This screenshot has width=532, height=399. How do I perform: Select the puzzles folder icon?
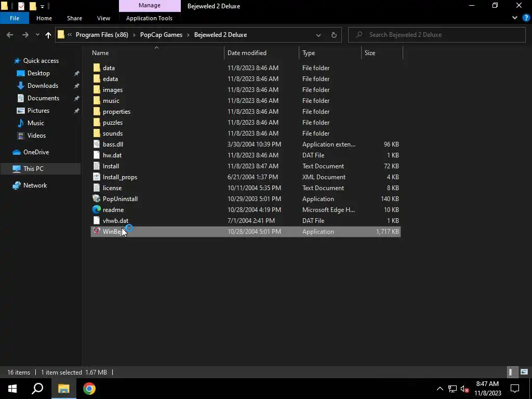(97, 122)
